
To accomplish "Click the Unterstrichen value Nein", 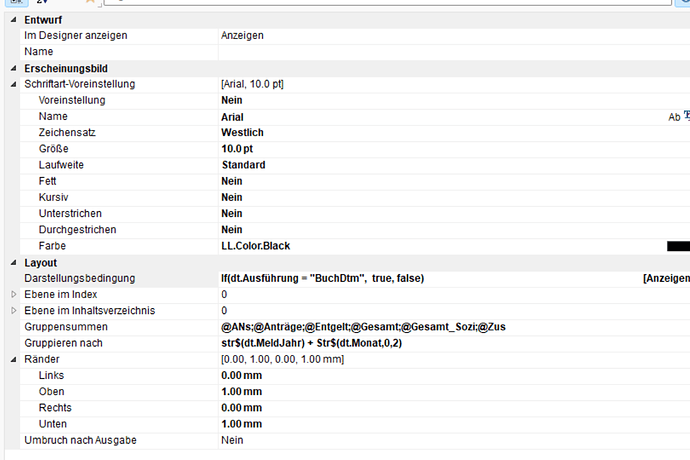I will (232, 213).
